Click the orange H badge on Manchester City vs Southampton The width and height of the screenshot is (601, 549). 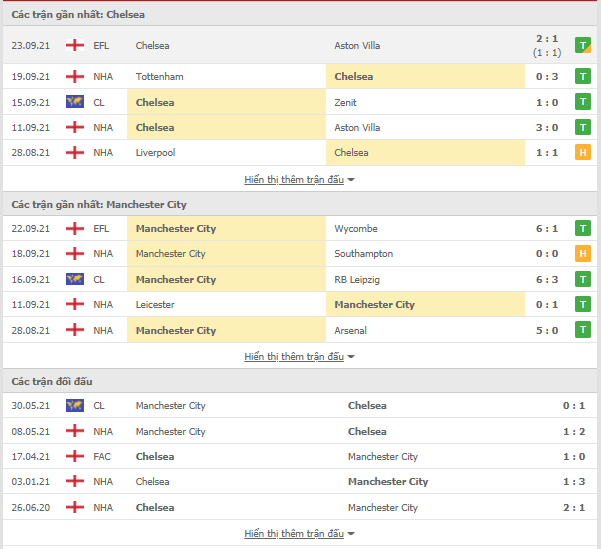pos(583,253)
